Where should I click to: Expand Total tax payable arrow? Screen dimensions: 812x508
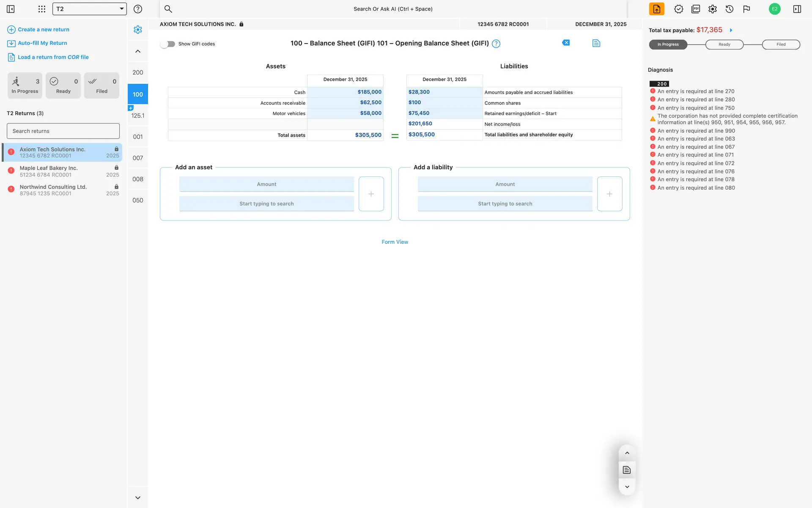click(731, 30)
